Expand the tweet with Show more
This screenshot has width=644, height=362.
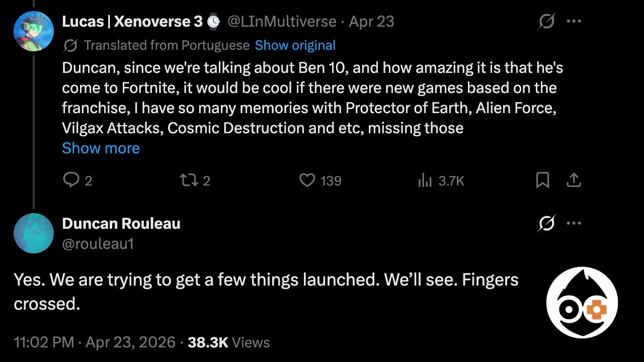click(x=101, y=148)
